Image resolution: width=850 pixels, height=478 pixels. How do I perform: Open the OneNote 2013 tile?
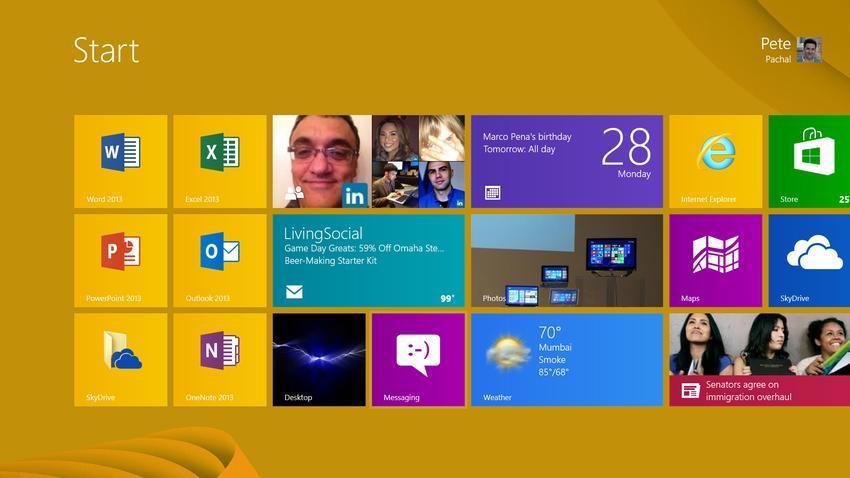pyautogui.click(x=219, y=359)
